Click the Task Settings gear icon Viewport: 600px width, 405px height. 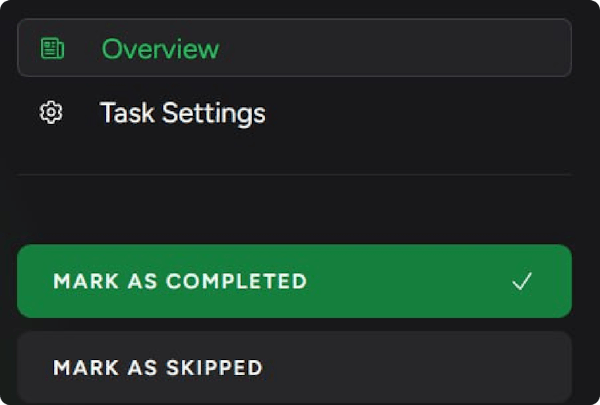click(x=51, y=113)
